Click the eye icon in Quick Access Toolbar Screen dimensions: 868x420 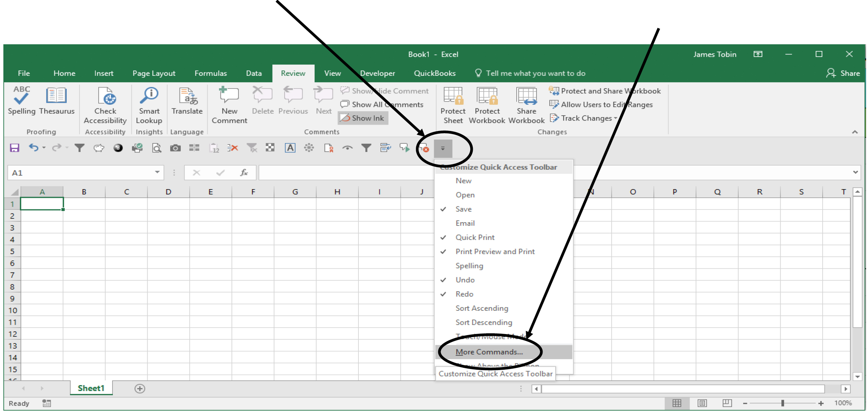tap(348, 148)
